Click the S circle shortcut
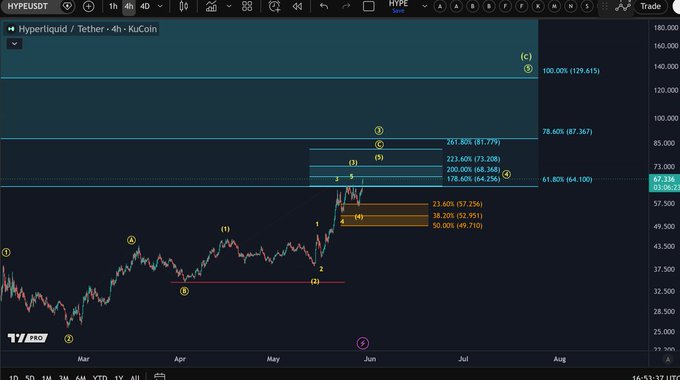 click(x=587, y=6)
